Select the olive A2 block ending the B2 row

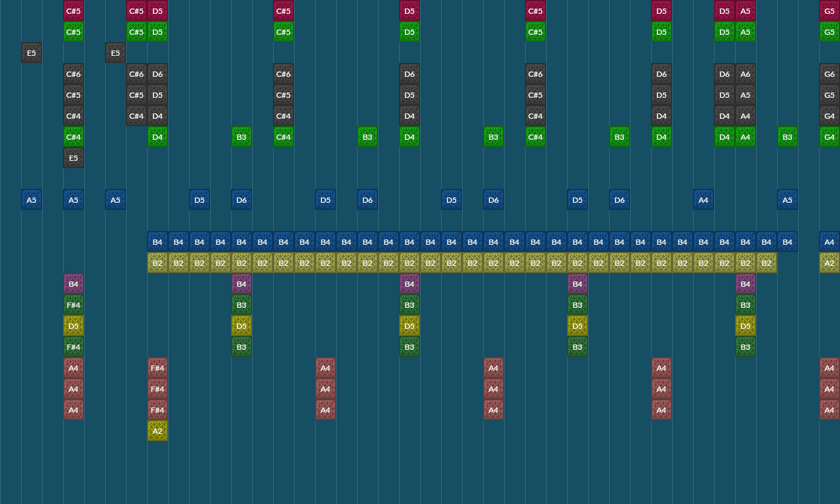[x=829, y=262]
